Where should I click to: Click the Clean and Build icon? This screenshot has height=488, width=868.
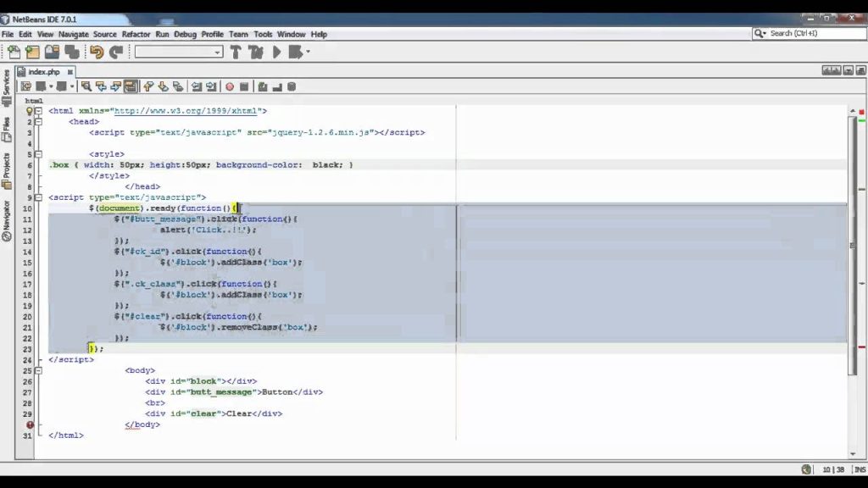(256, 52)
